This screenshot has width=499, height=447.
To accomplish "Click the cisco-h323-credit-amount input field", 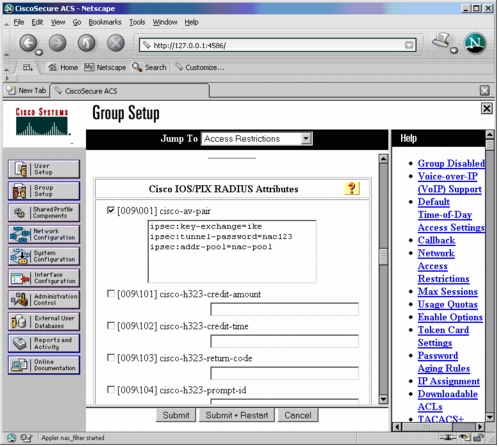I will click(284, 309).
